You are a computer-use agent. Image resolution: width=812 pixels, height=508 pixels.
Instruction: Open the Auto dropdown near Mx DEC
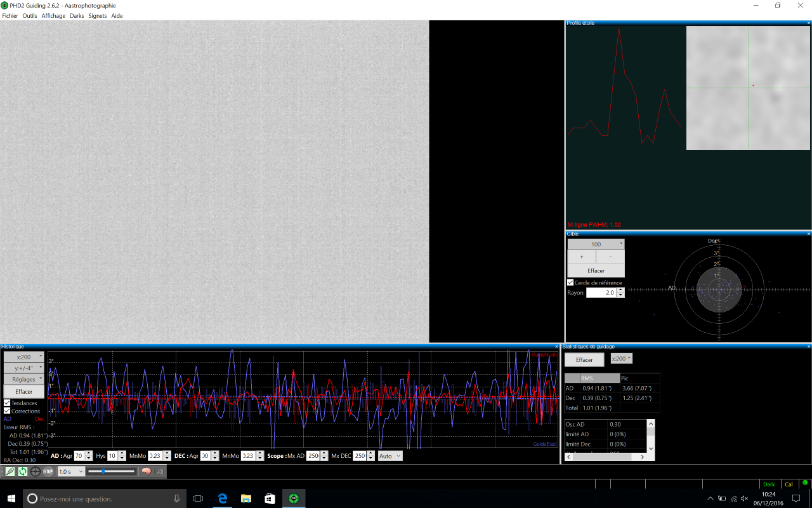click(x=390, y=455)
